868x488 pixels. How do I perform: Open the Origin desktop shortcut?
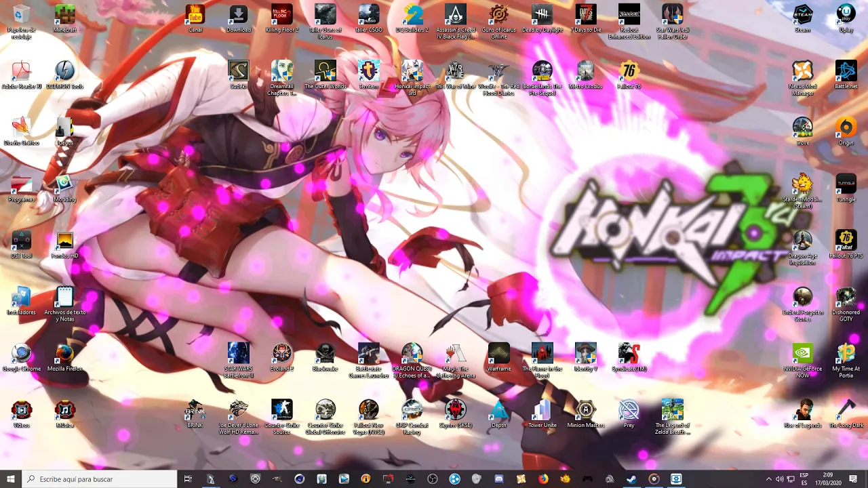846,131
